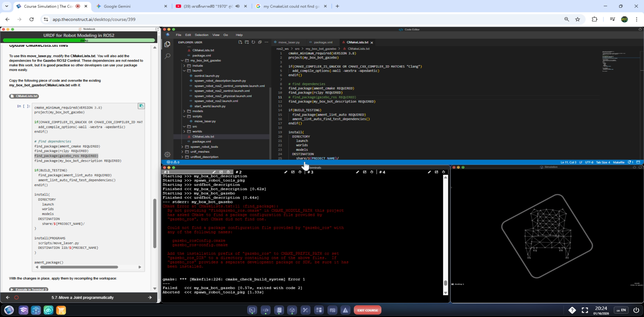644x317 pixels.
Task: Click the copy-code icon in the notebook cell
Action: [141, 106]
